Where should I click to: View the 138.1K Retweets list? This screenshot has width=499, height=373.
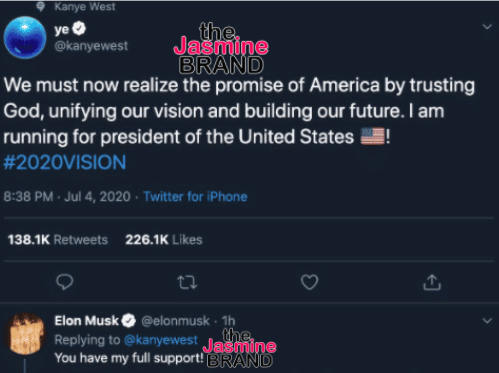[58, 240]
